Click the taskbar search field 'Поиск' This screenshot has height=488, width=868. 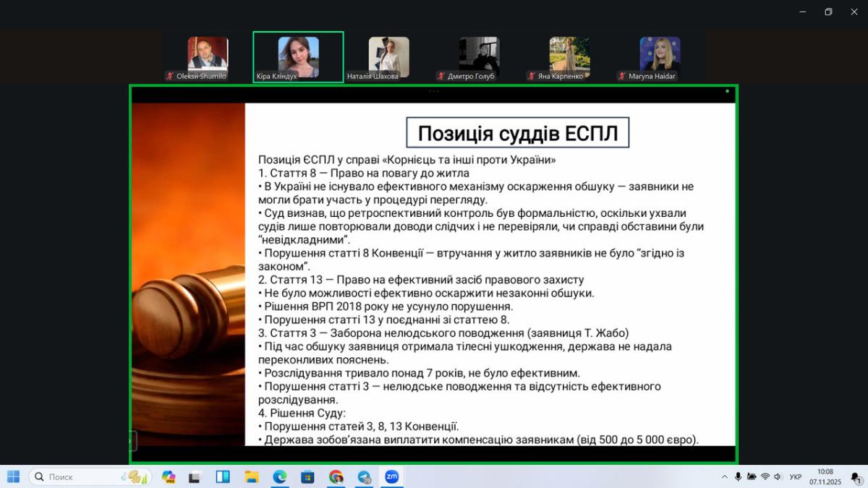(x=90, y=476)
